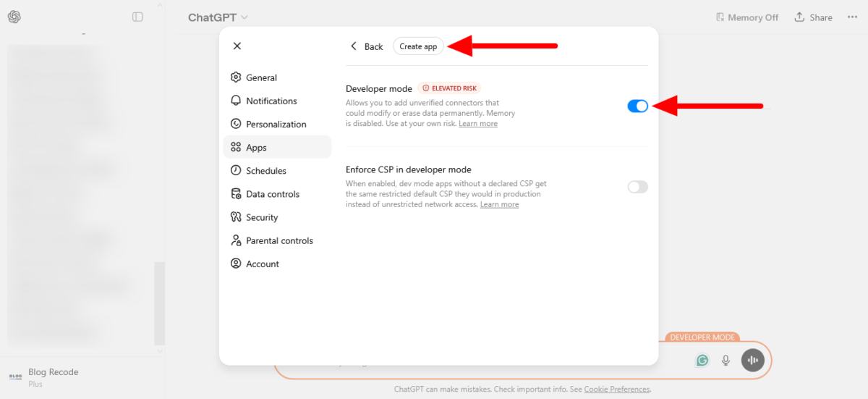Click the Memory Off indicator
Screen dimensions: 868x399
pyautogui.click(x=747, y=17)
